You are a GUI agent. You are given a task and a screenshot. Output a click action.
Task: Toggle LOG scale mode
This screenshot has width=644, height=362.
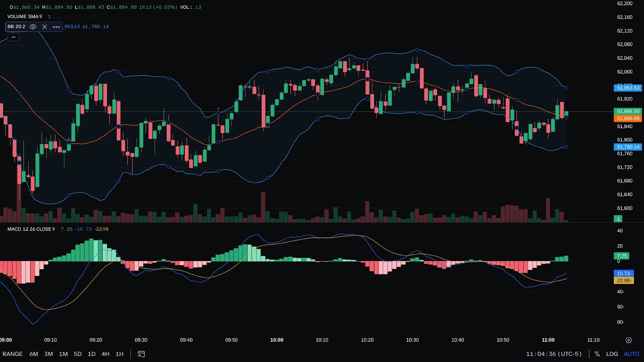[x=612, y=354]
